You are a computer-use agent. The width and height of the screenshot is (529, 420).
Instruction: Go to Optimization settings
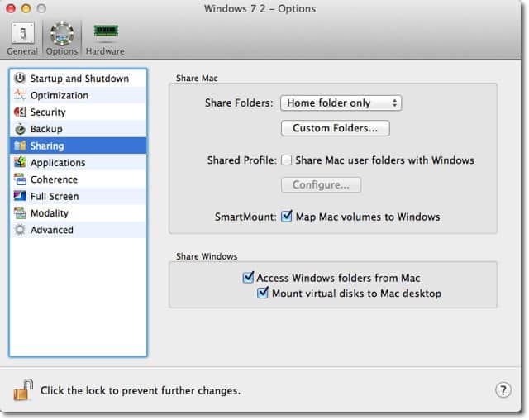pos(79,95)
